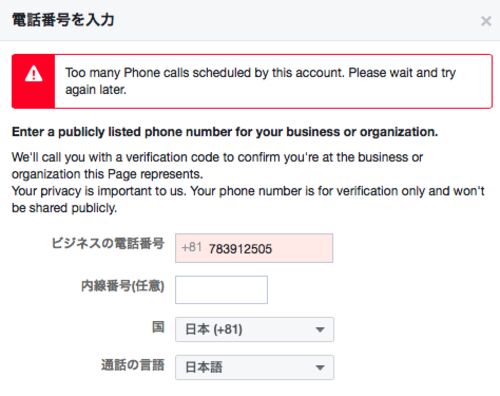Click the 内線番号(任意) label
Image resolution: width=500 pixels, height=396 pixels.
[x=123, y=286]
